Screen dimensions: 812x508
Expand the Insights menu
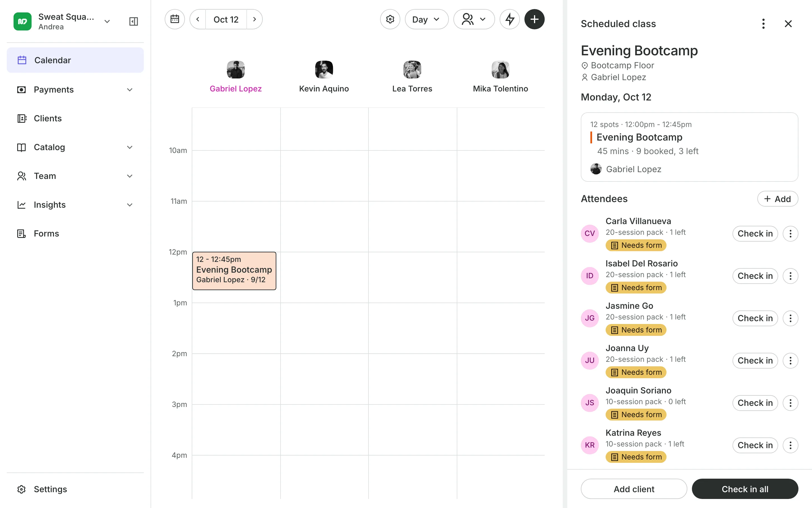(75, 205)
